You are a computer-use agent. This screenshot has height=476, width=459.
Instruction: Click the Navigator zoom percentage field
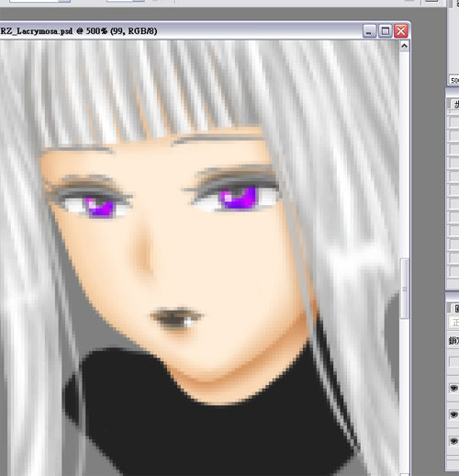454,80
